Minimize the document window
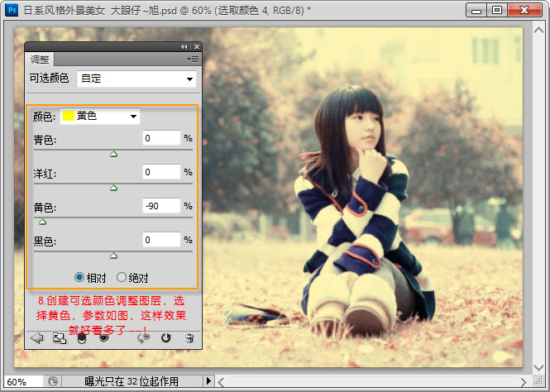 pos(476,10)
